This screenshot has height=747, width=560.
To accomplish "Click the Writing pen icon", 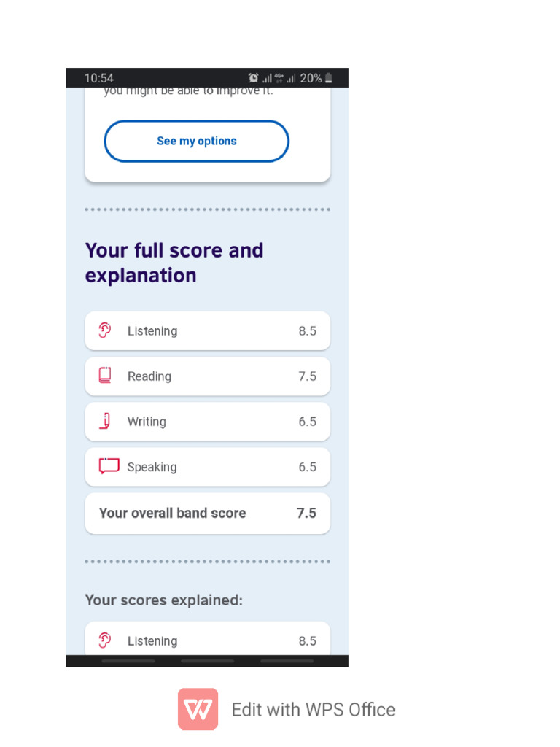I will 105,421.
